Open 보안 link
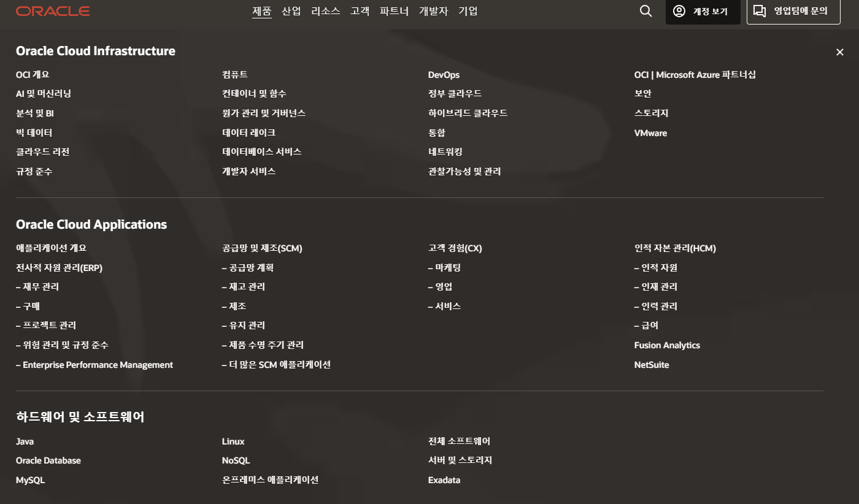The width and height of the screenshot is (859, 504). (643, 94)
